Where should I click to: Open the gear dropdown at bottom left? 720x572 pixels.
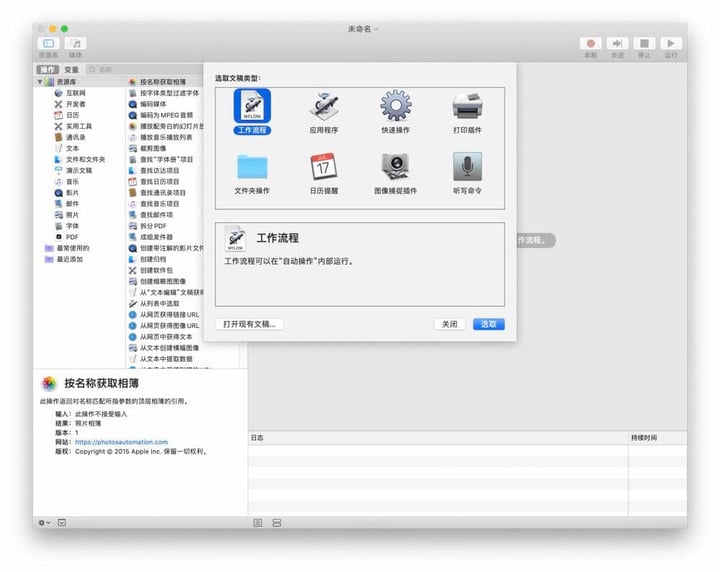point(44,522)
